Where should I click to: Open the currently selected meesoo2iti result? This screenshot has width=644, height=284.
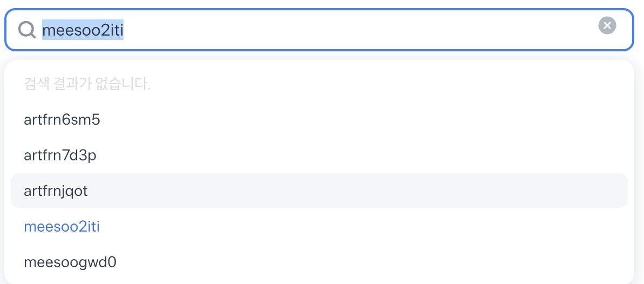[x=61, y=227]
